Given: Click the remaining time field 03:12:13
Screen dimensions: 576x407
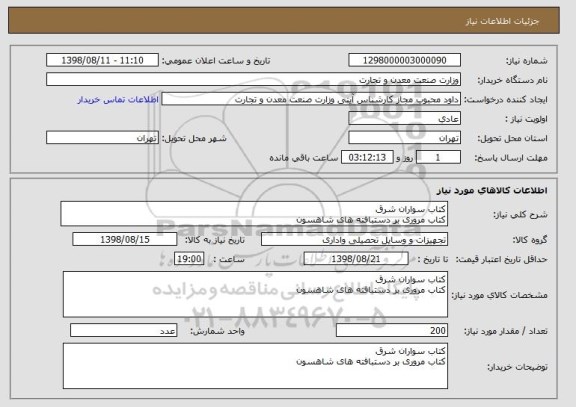Looking at the screenshot, I should point(367,158).
